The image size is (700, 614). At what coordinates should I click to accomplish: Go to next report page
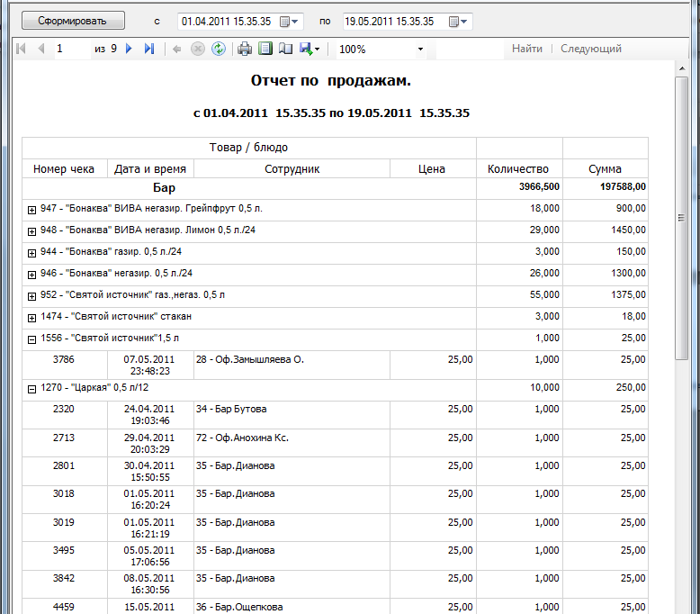[x=129, y=49]
